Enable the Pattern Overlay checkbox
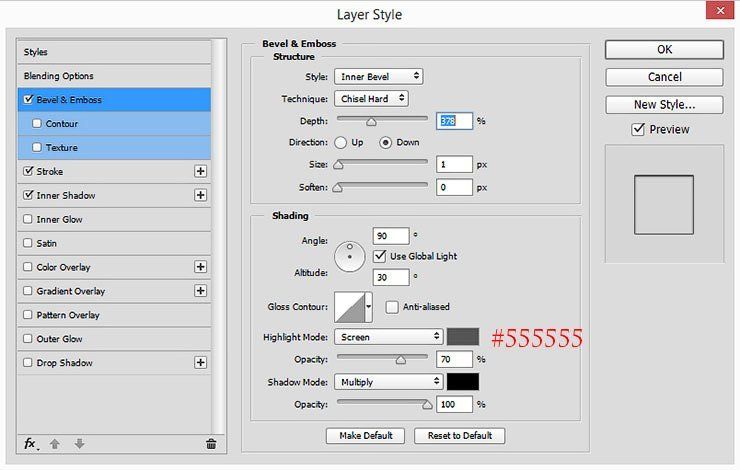This screenshot has height=470, width=740. (28, 314)
